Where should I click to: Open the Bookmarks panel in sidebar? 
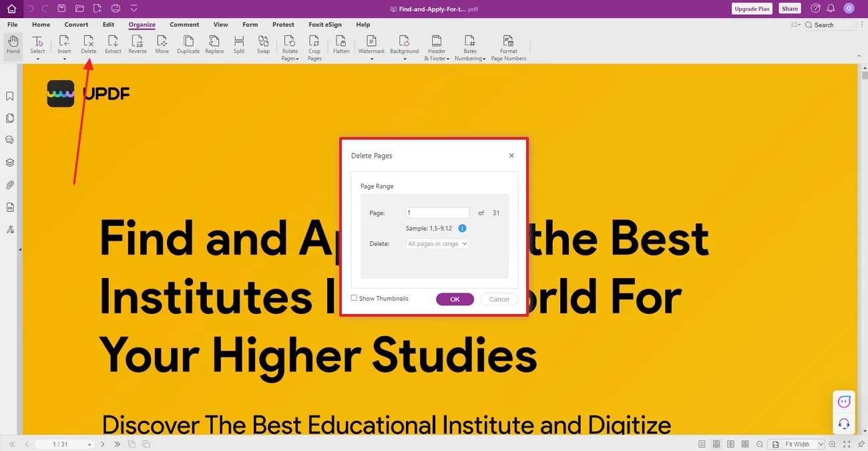click(10, 96)
